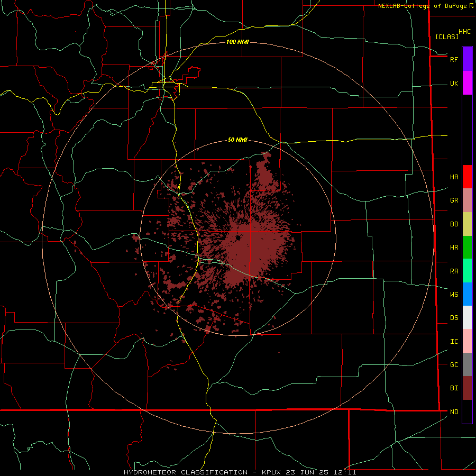This screenshot has height=476, width=476.
Task: Click the BI legend label
Action: [x=454, y=388]
